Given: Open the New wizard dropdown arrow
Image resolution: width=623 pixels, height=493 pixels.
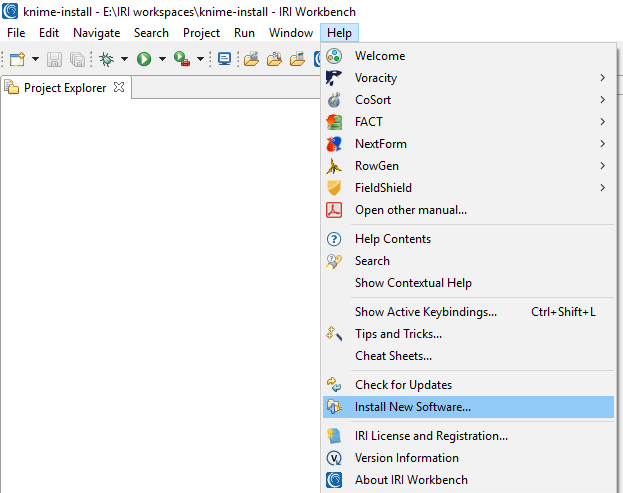Looking at the screenshot, I should [x=35, y=59].
